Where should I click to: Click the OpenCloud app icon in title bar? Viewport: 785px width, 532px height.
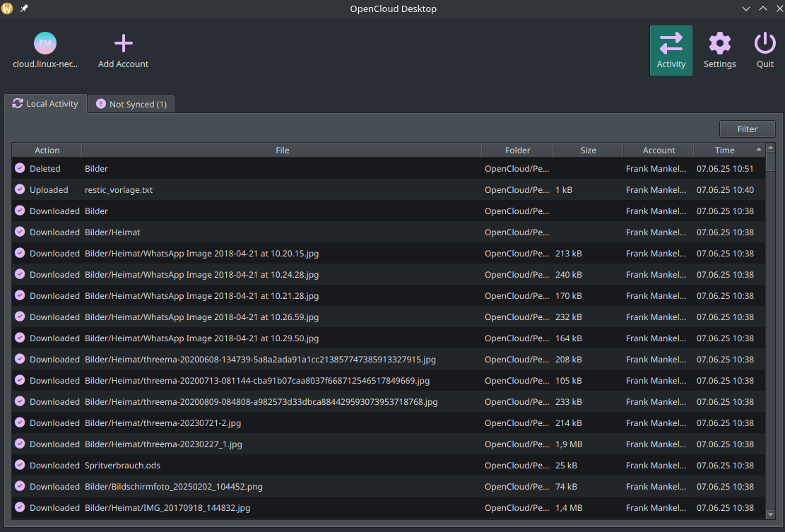(x=7, y=8)
